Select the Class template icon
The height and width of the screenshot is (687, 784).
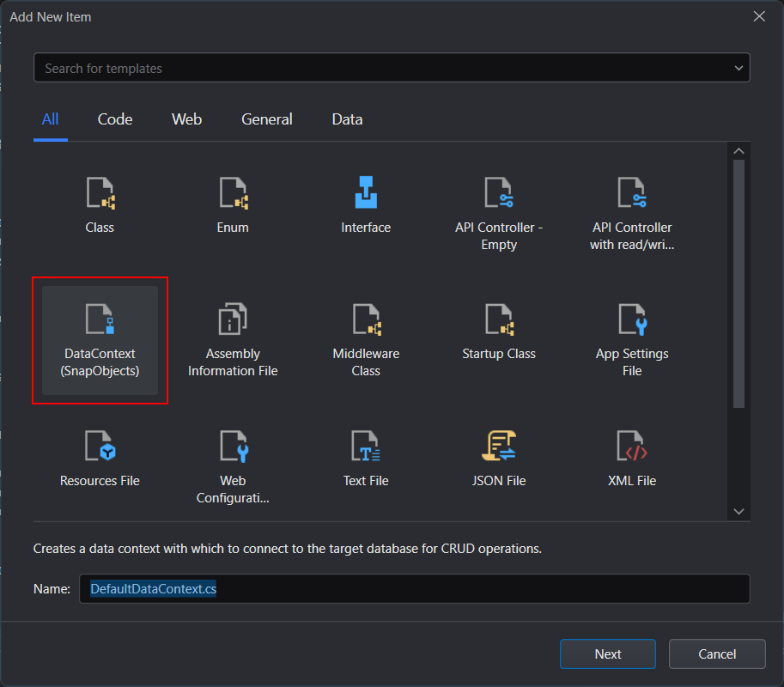(x=100, y=194)
